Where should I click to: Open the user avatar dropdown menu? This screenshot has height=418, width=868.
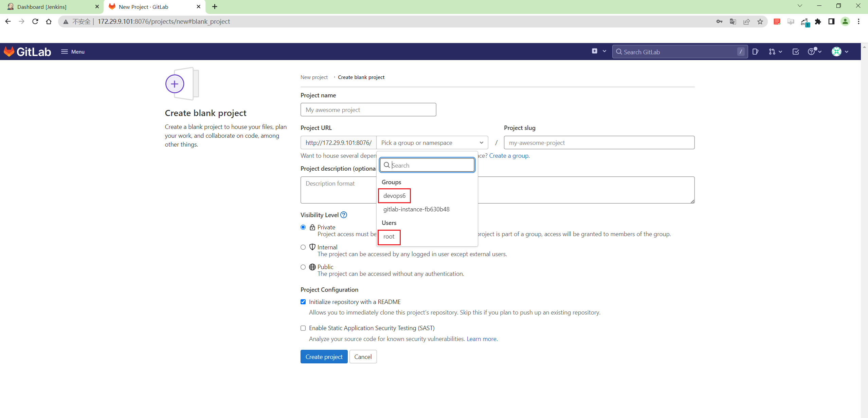840,52
